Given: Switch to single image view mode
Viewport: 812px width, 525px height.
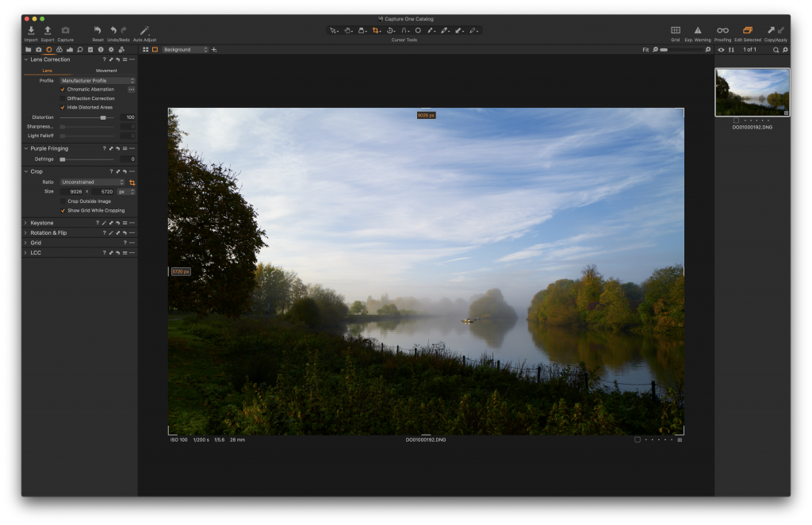Looking at the screenshot, I should pyautogui.click(x=155, y=50).
